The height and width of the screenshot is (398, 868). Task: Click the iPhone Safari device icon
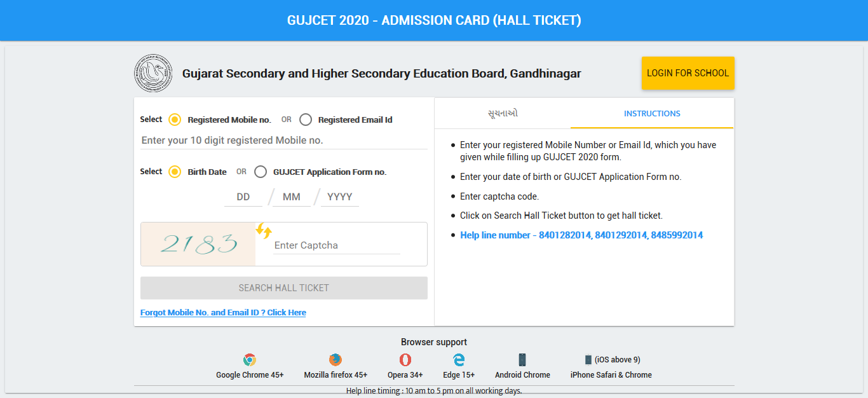coord(588,360)
